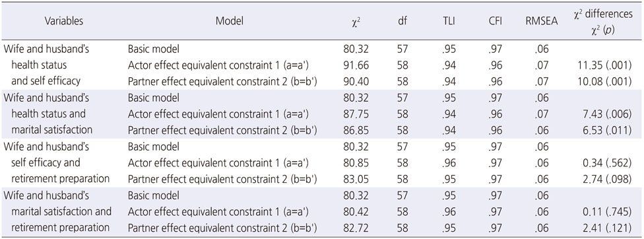Select the 82.72 chi-square value
Viewport: 644px width, 239px height.
coord(356,228)
